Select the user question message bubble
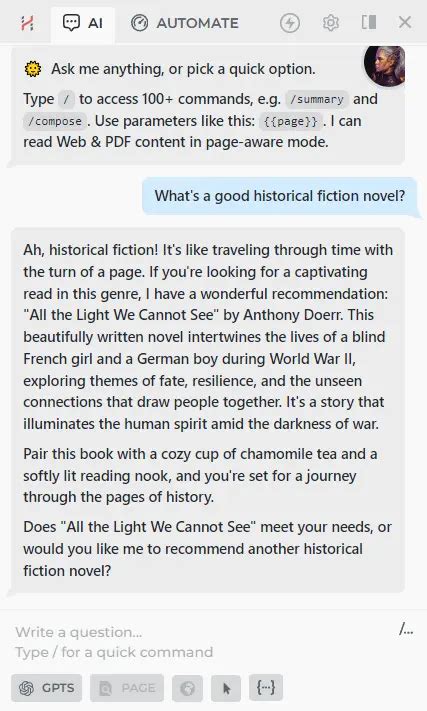Screen dimensions: 427x711 [280, 196]
